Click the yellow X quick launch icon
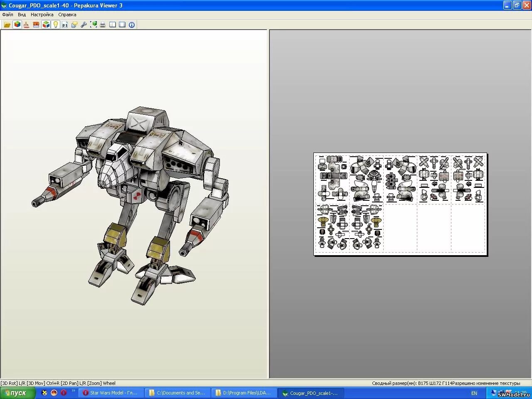 tap(44, 392)
